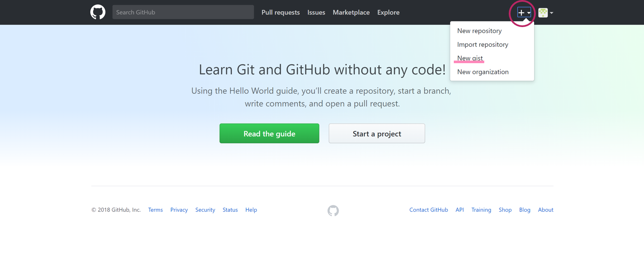The image size is (644, 266).
Task: Open Issues in the header
Action: point(316,12)
